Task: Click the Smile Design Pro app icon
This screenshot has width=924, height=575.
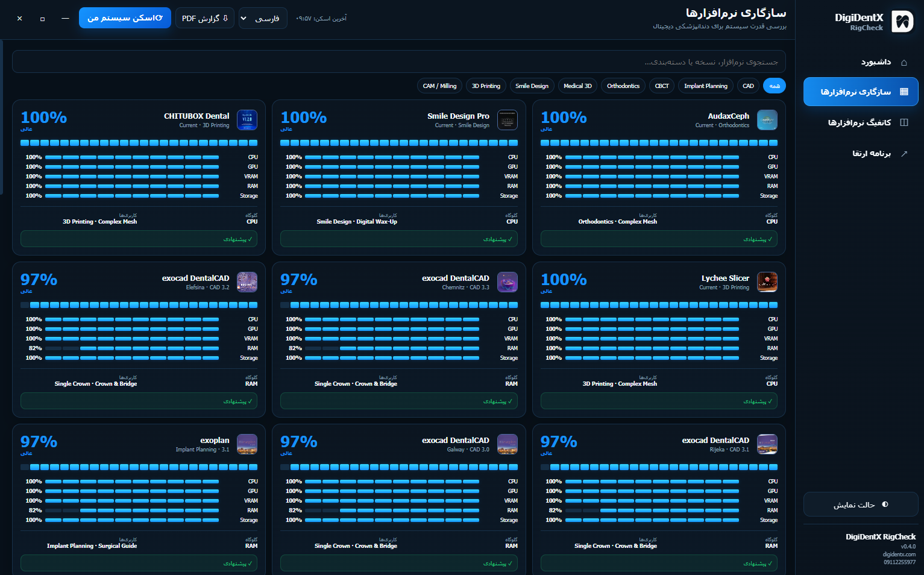Action: click(508, 120)
